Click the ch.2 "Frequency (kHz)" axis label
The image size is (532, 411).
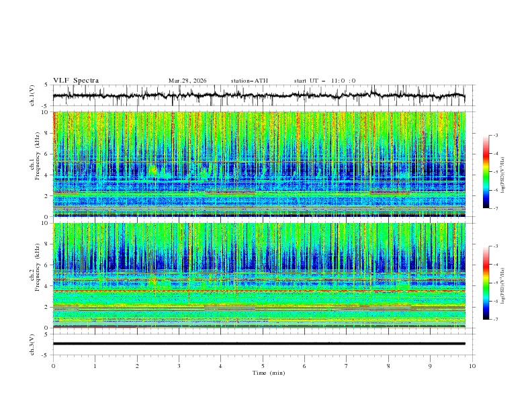coord(38,267)
